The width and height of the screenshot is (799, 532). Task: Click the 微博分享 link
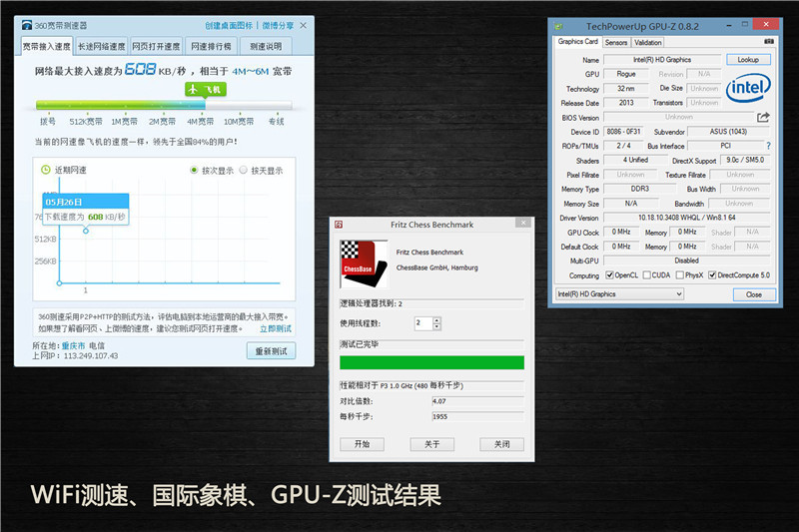(278, 26)
